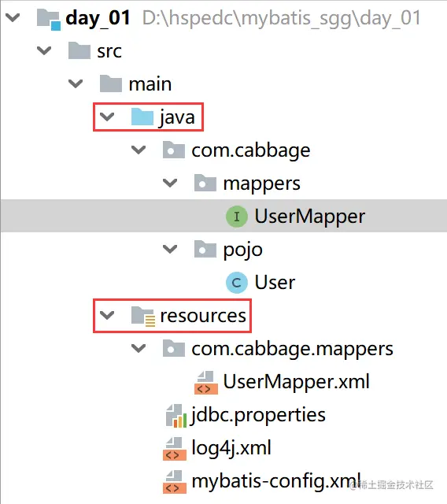447x504 pixels.
Task: Click the jdbc.properties file icon
Action: (175, 416)
